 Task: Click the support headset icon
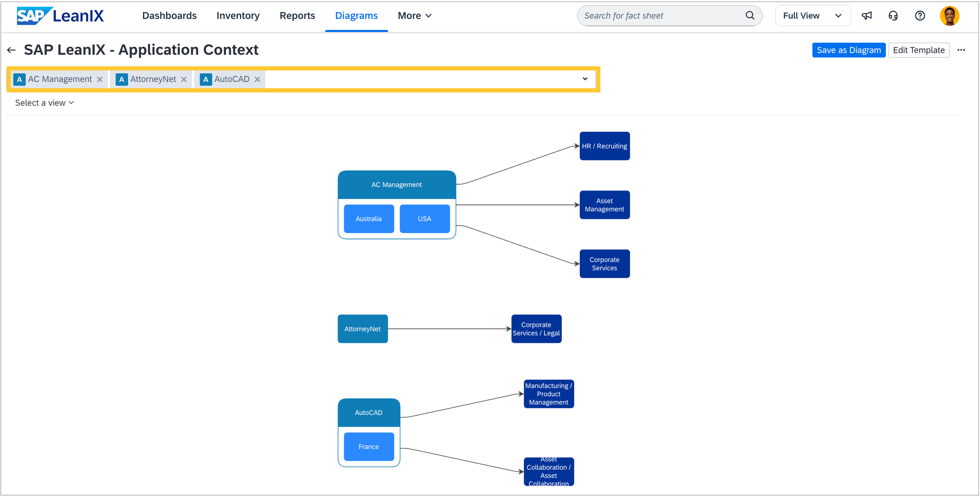[893, 16]
